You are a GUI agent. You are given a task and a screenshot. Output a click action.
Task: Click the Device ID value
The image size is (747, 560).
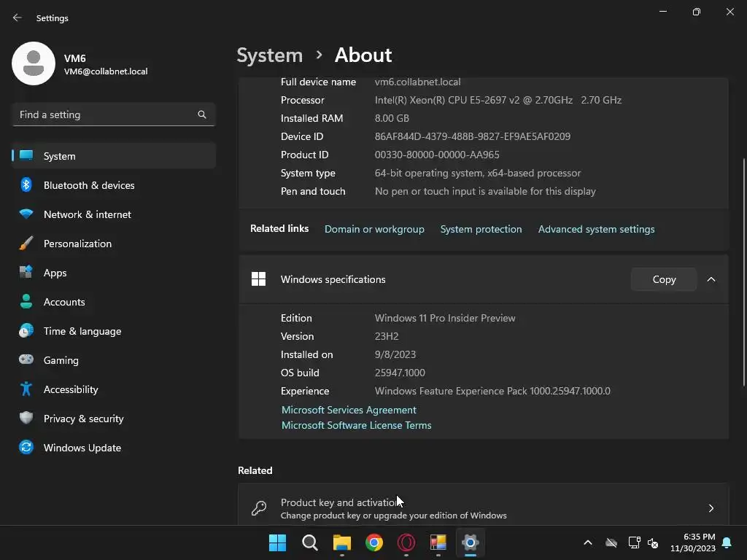(x=473, y=136)
